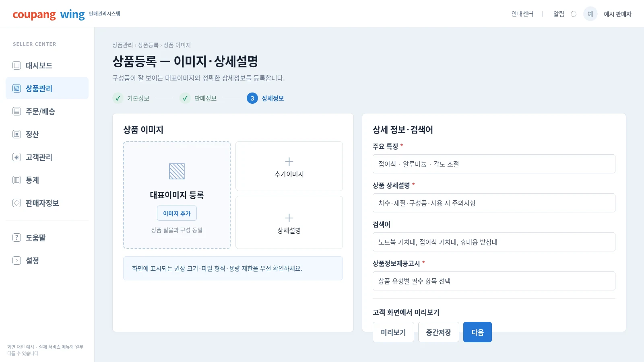Click the 검색어 input field
The image size is (644, 362).
(x=494, y=242)
